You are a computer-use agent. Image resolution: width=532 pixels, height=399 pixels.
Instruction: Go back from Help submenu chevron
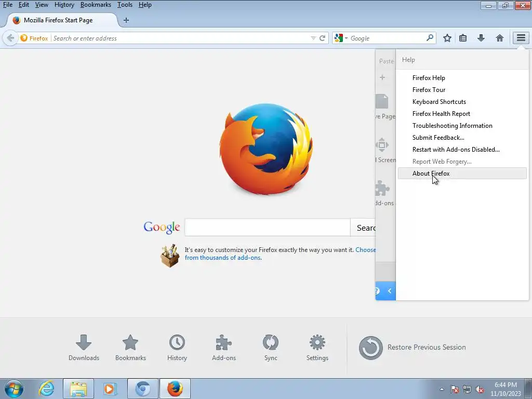[x=390, y=291]
